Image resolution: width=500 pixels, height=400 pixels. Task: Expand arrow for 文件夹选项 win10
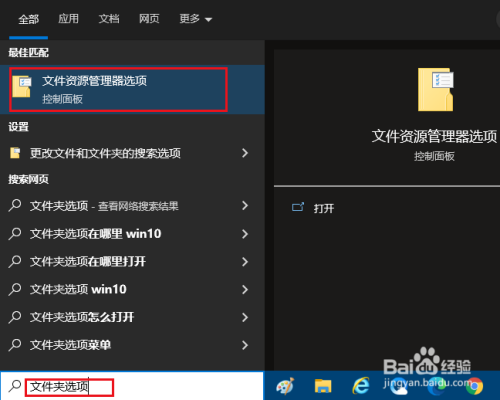tap(245, 289)
